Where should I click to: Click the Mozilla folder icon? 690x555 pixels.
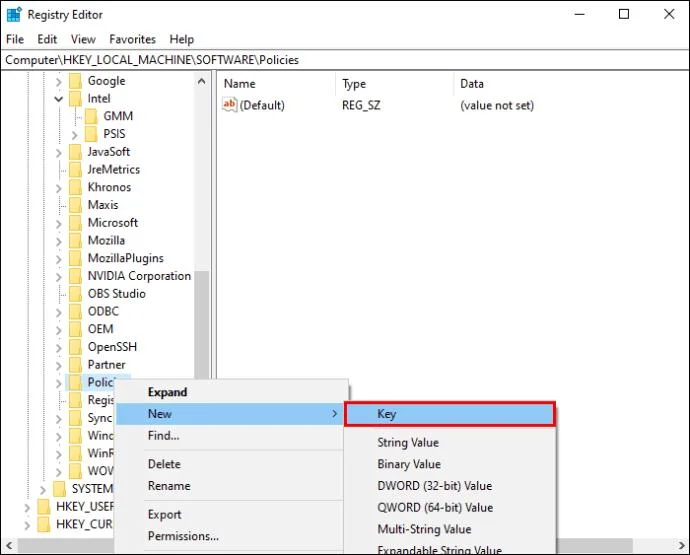[75, 240]
